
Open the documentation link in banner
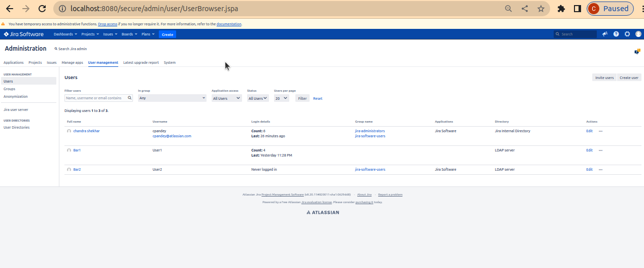tap(229, 24)
